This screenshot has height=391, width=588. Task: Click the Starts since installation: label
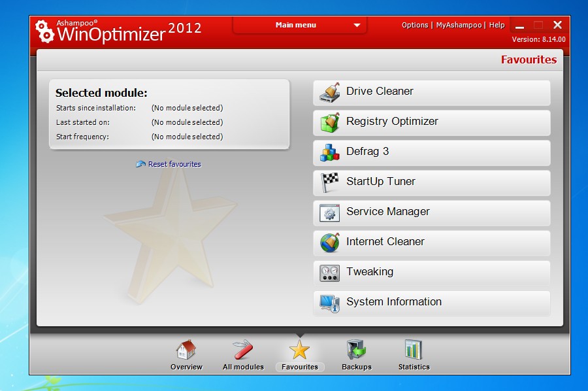[x=96, y=108]
